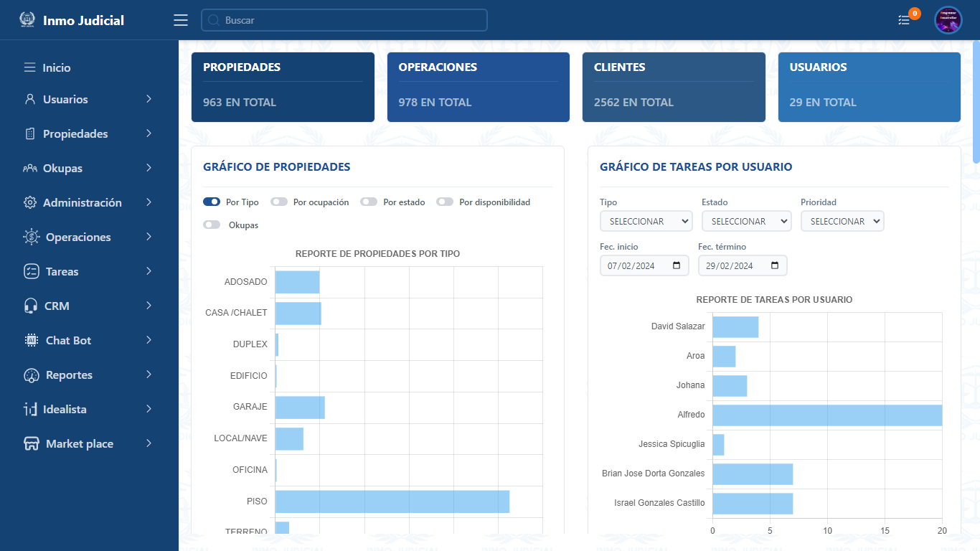Open the USUARIOS total card
Image resolution: width=980 pixels, height=551 pixels.
[x=870, y=87]
